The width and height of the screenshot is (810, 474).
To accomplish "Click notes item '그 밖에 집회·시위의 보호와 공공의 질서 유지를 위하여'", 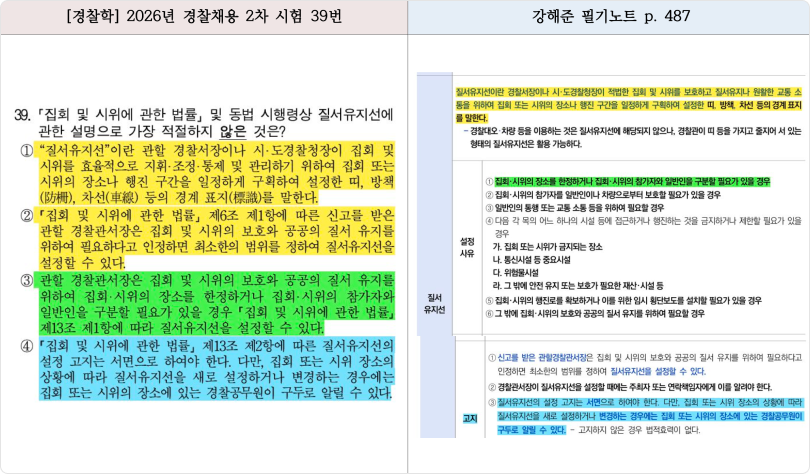I will pyautogui.click(x=599, y=313).
